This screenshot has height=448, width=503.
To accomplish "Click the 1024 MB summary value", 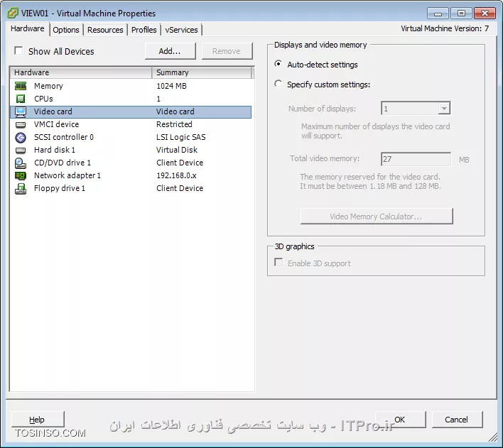I will click(171, 86).
